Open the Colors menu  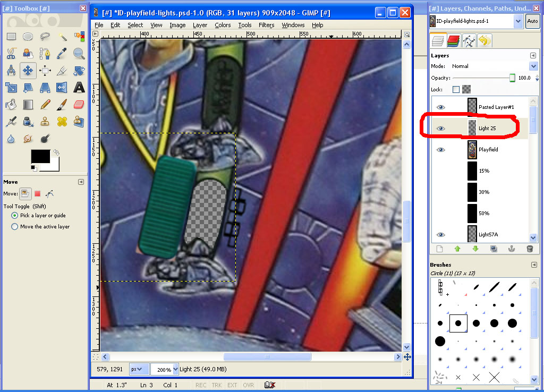click(x=223, y=25)
